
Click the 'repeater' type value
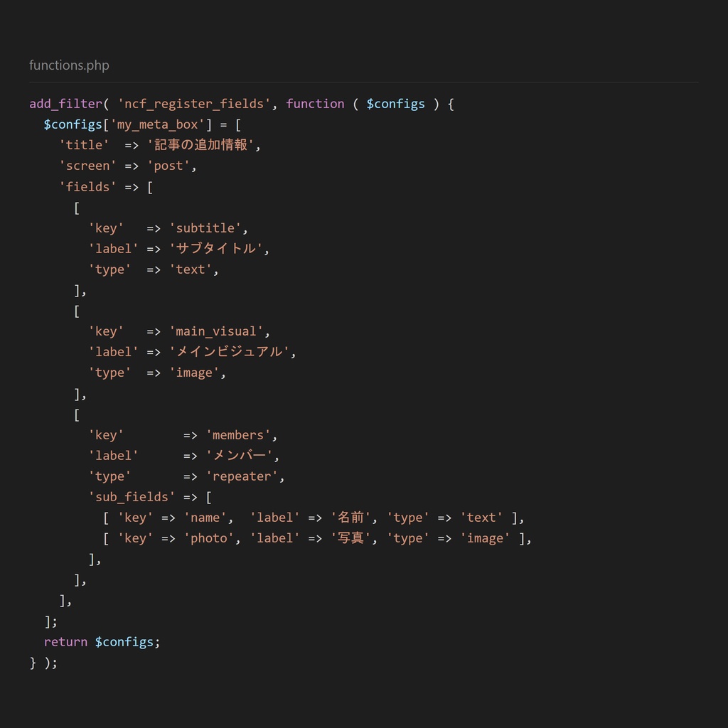[242, 476]
